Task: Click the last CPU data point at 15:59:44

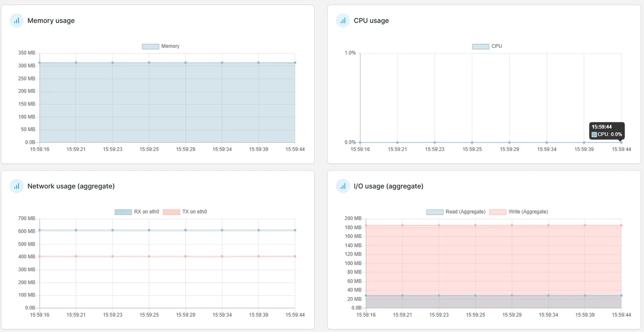Action: [x=621, y=142]
